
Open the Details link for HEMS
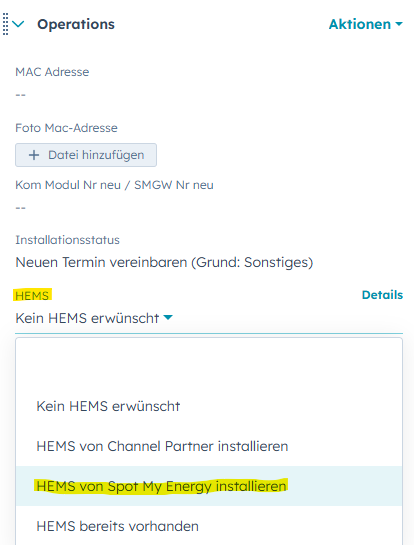382,295
